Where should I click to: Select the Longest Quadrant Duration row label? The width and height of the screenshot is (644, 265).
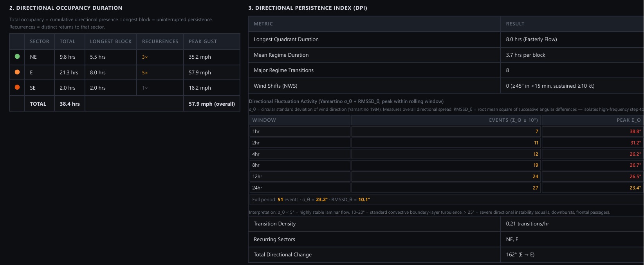[286, 39]
